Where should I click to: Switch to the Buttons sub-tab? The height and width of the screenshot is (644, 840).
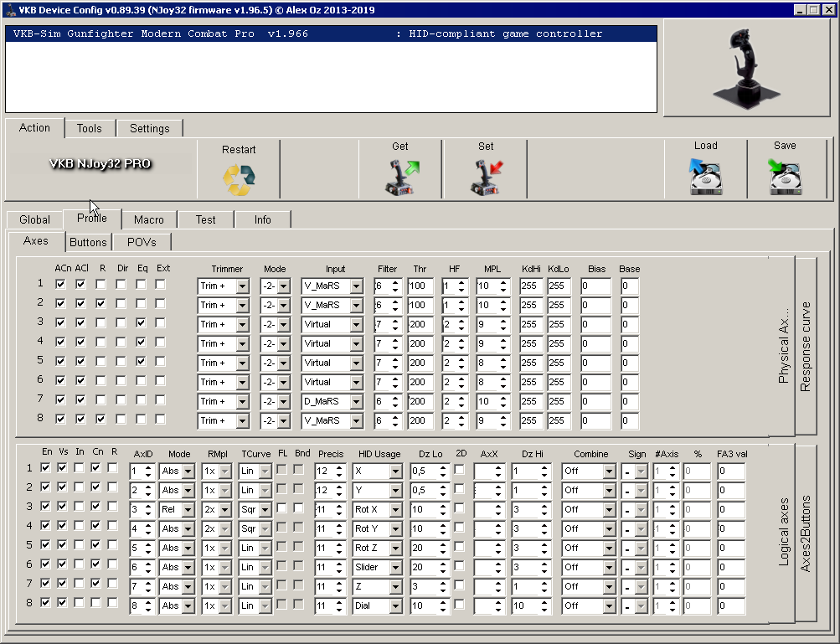coord(88,242)
